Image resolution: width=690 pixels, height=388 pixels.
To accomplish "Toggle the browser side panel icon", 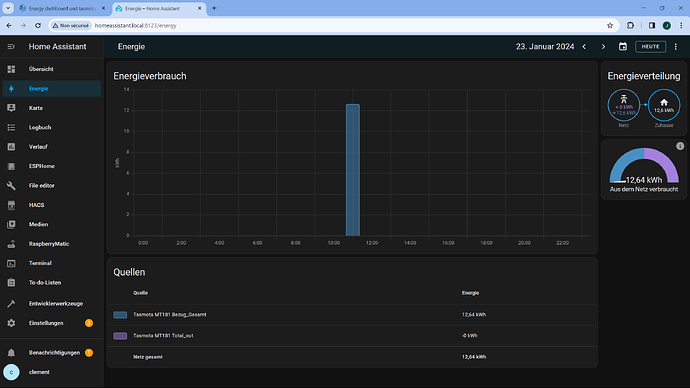I will click(x=652, y=26).
